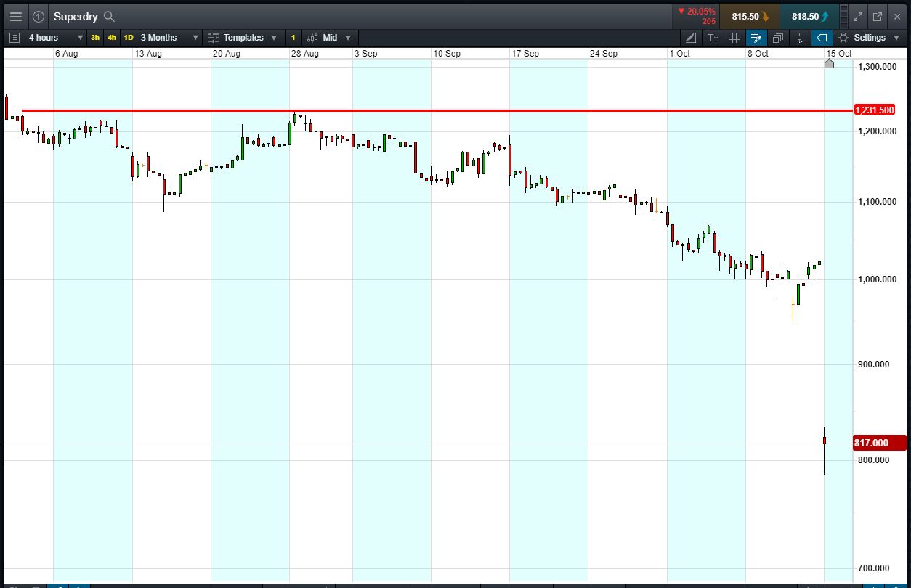Open the hamburger main menu

click(15, 16)
